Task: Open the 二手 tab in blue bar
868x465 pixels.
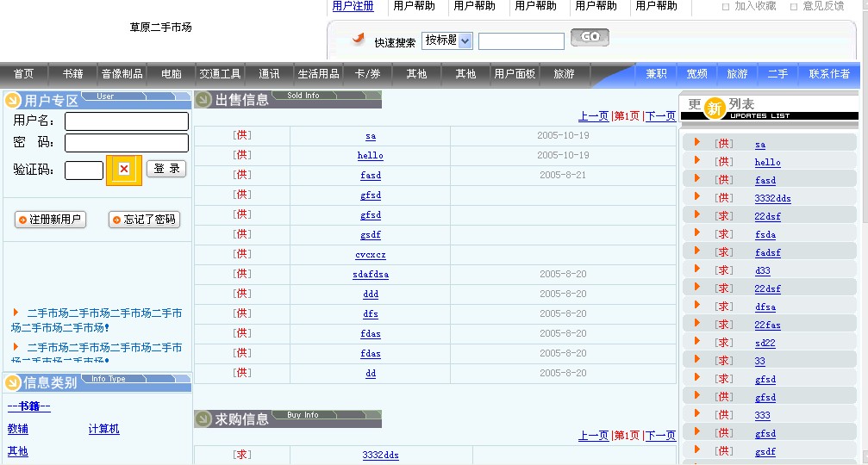Action: pos(777,74)
